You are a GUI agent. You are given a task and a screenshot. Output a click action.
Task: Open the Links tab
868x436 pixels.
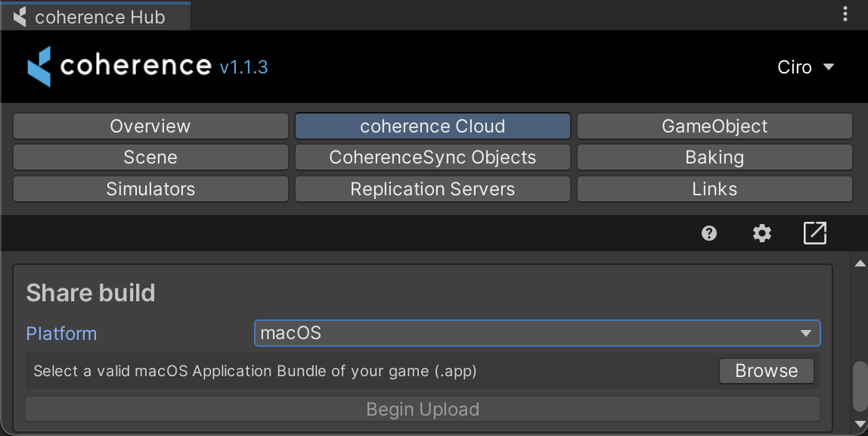tap(715, 189)
